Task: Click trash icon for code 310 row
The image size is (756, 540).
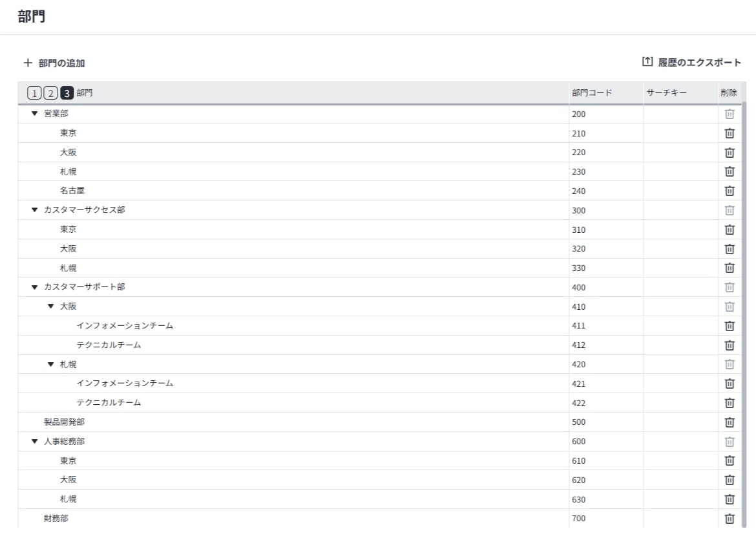Action: coord(730,230)
